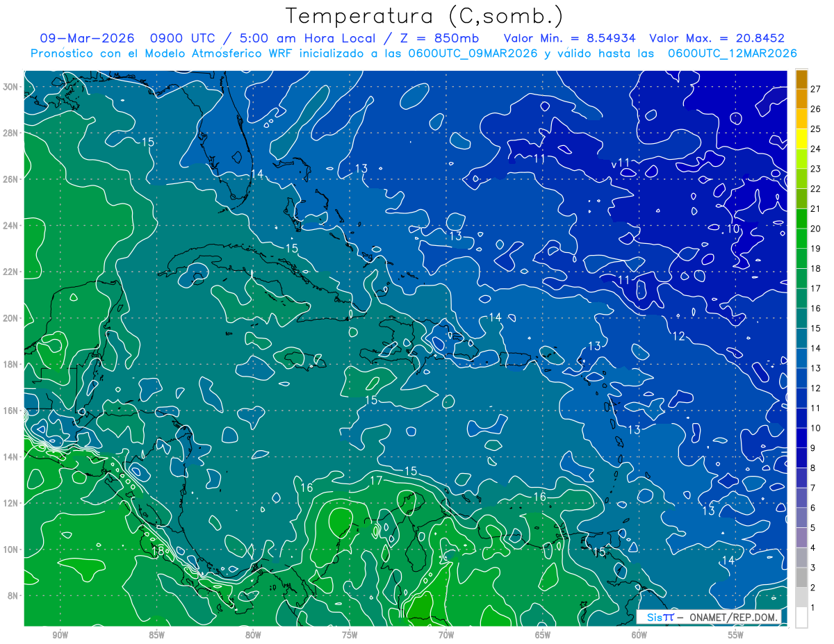Screen dimensions: 834x644
Task: Click the topmost brown-orange color scale swatch
Action: pos(801,79)
